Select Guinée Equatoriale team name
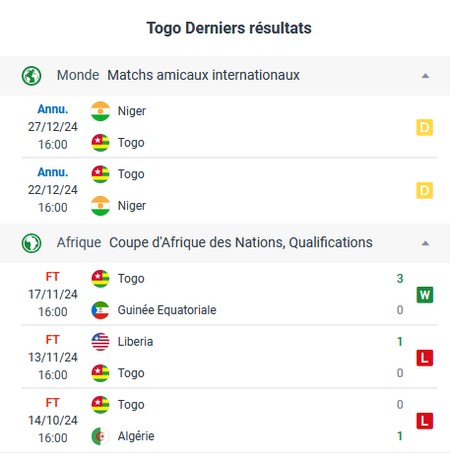The image size is (450, 460). click(167, 310)
